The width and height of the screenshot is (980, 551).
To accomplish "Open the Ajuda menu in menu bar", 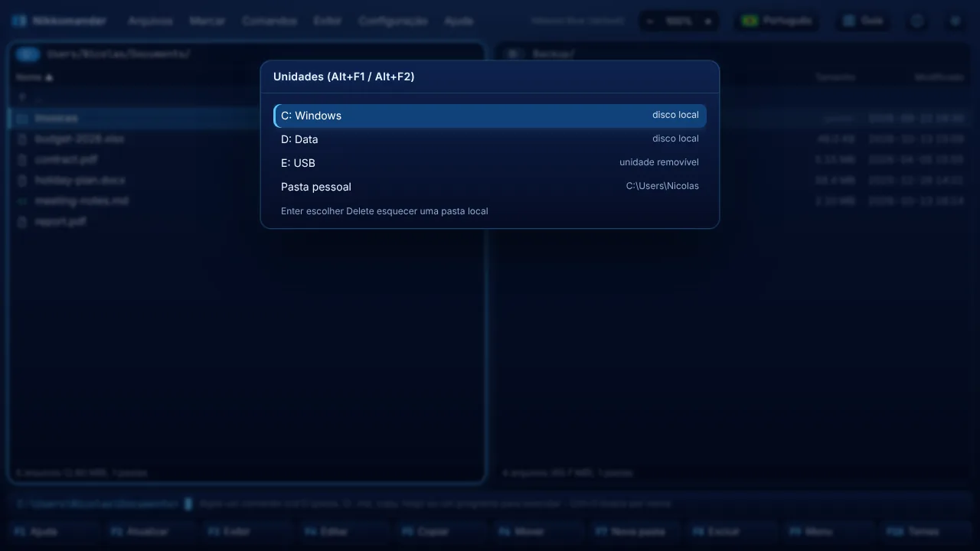I will [x=459, y=21].
